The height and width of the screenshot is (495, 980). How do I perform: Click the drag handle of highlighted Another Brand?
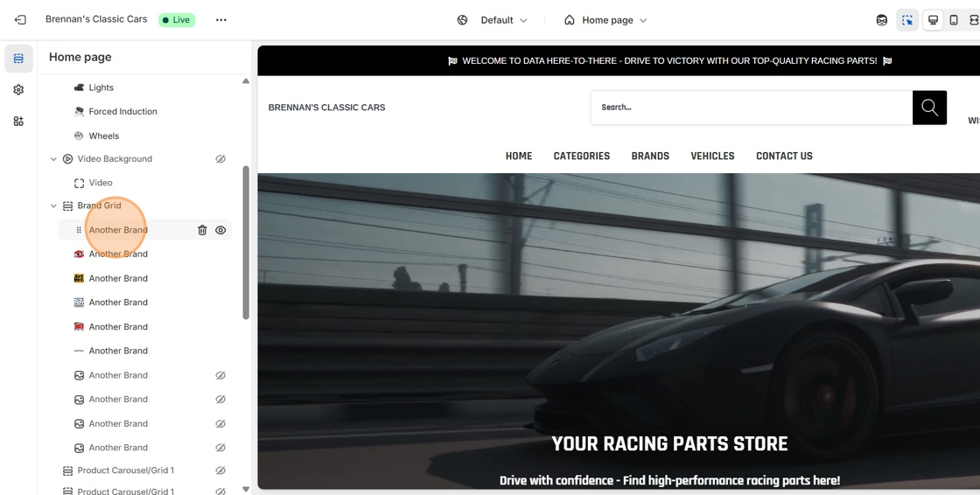coord(79,230)
